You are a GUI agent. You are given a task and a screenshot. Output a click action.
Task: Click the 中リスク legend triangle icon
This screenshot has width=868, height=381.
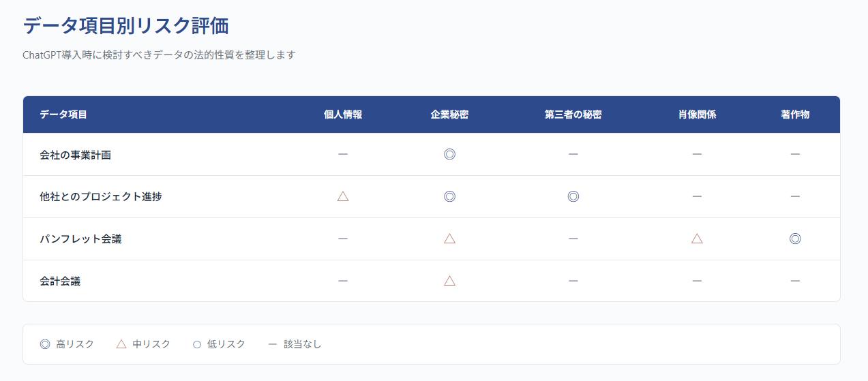pyautogui.click(x=121, y=344)
